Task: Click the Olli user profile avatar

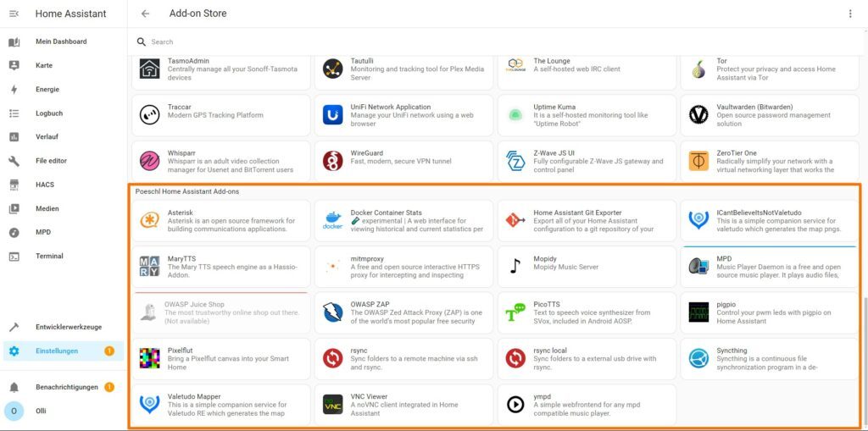Action: coord(14,412)
